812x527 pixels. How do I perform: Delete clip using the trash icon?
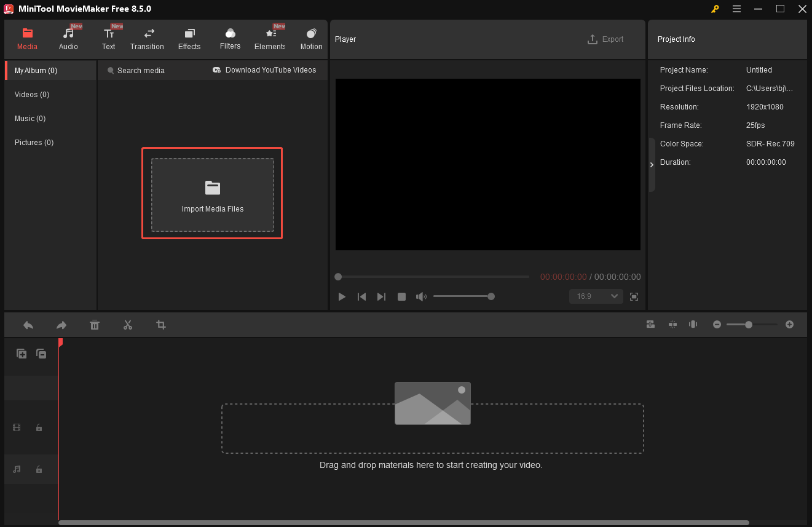click(95, 325)
